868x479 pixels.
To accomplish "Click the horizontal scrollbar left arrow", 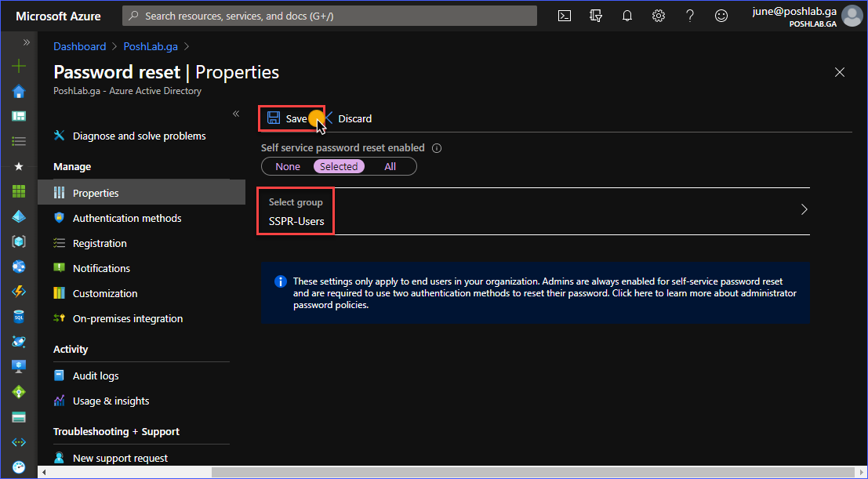I will coord(44,473).
